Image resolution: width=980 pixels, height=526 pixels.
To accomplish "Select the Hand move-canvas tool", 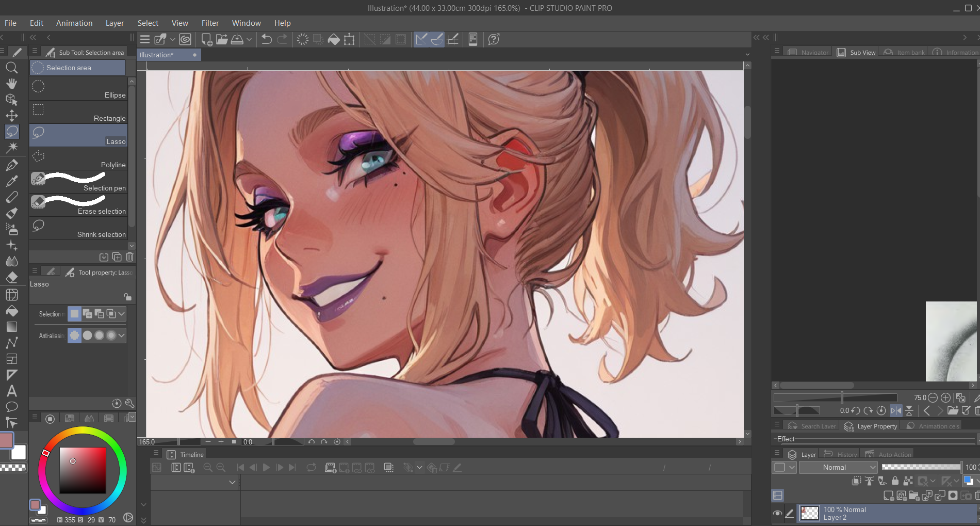I will [11, 84].
